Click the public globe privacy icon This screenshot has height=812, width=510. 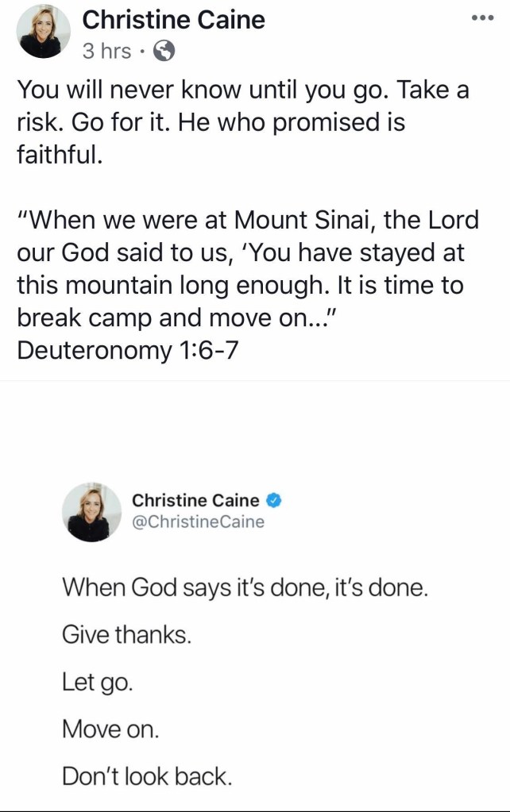point(164,52)
